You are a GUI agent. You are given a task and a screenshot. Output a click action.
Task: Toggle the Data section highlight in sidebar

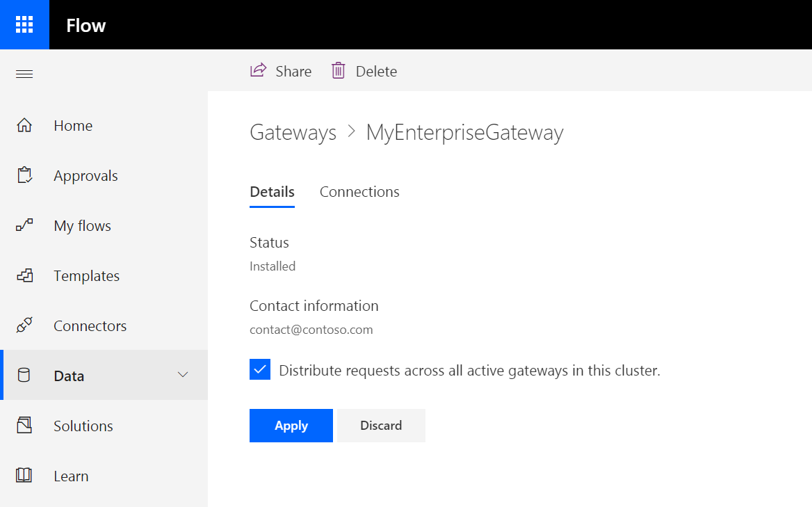click(x=69, y=375)
